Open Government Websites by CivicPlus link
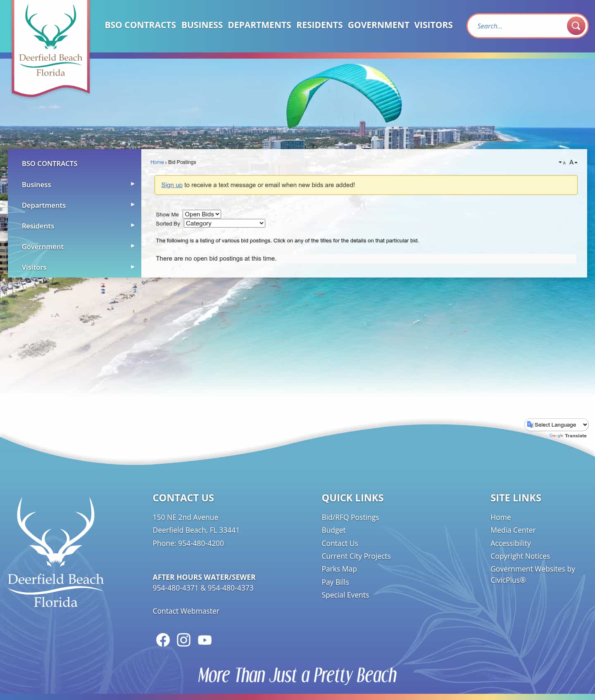 [533, 574]
